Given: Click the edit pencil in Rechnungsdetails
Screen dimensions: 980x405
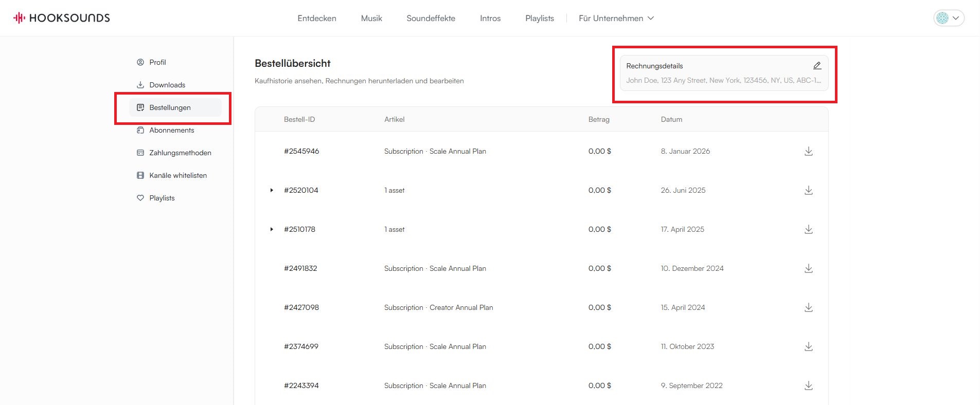Looking at the screenshot, I should pyautogui.click(x=817, y=66).
